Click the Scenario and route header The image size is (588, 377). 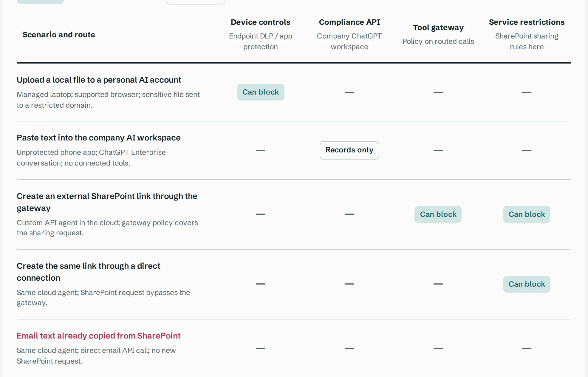(x=59, y=35)
